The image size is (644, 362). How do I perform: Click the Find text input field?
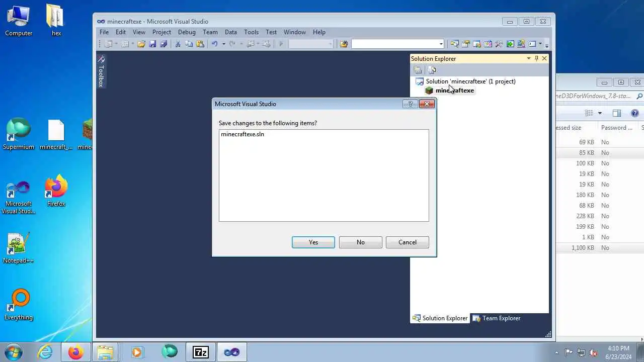[x=394, y=44]
